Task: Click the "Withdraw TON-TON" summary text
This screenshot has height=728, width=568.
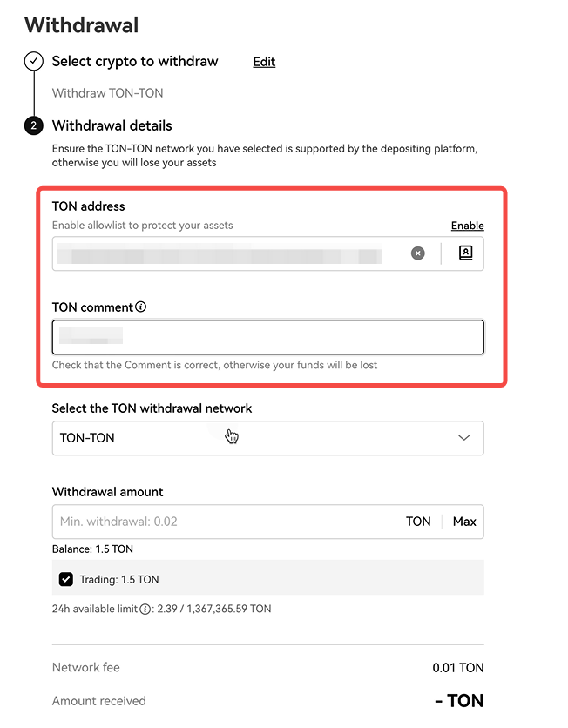Action: pyautogui.click(x=107, y=93)
